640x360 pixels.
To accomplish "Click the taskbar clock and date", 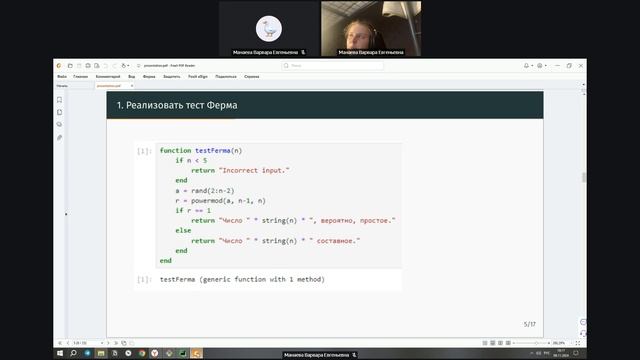I will [561, 353].
